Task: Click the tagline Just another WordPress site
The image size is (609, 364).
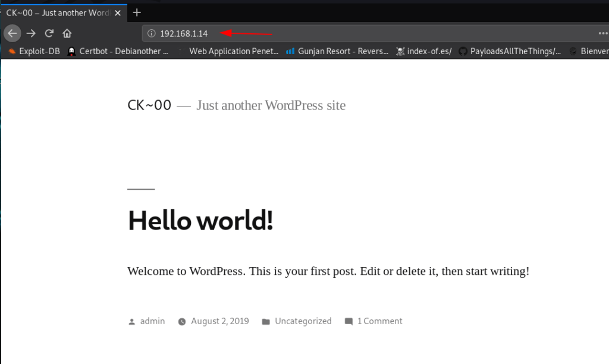Action: [271, 105]
